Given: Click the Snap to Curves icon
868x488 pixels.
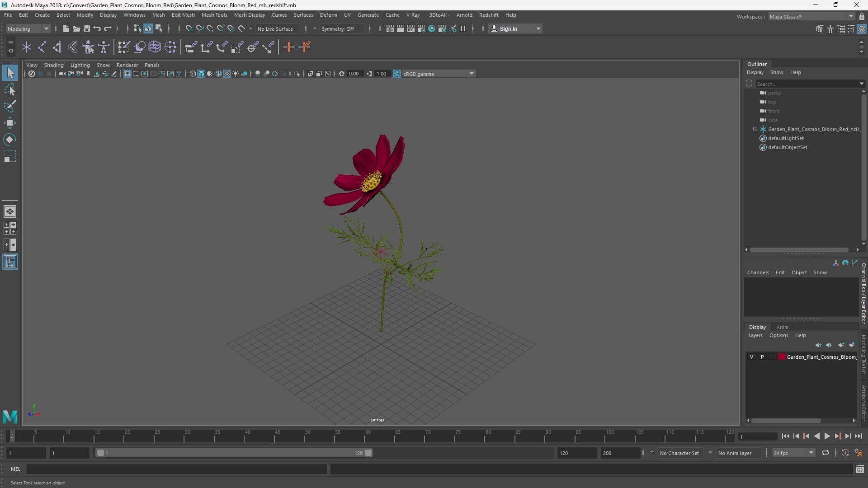Looking at the screenshot, I should [200, 28].
